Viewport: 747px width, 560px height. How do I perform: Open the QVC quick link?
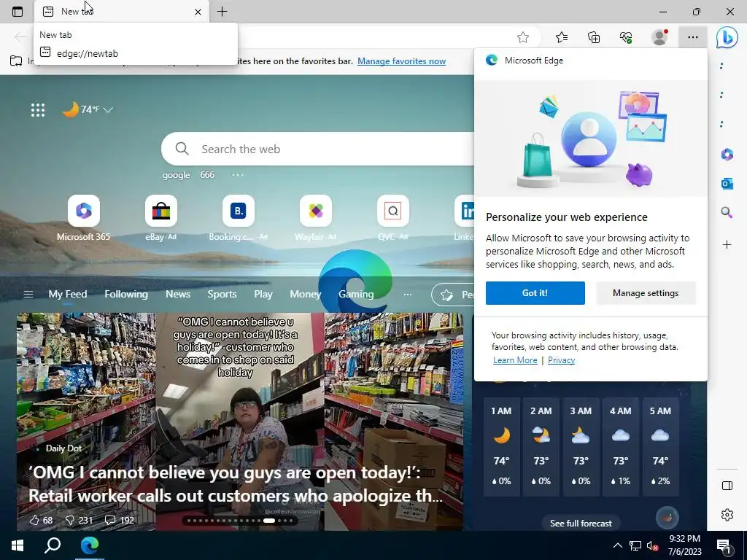point(393,218)
